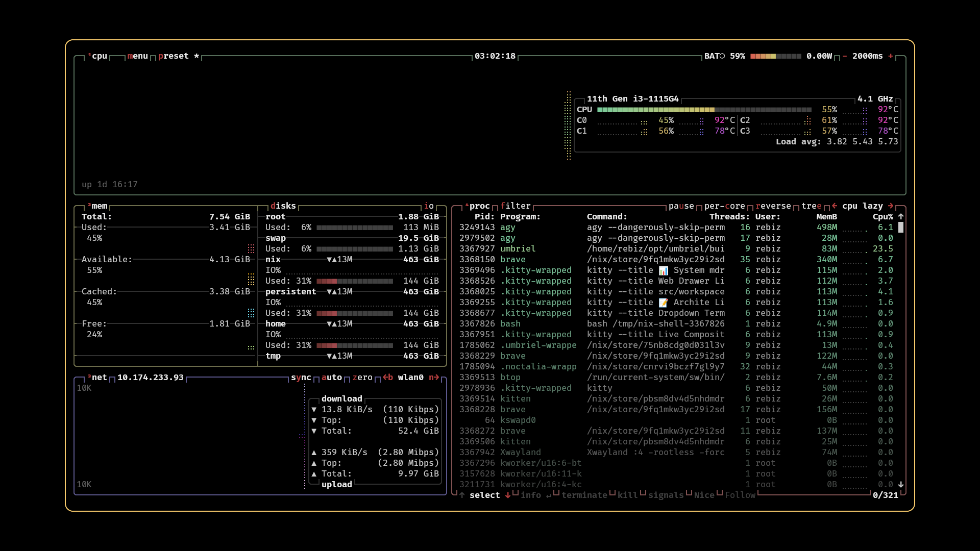
Task: Click the download speed 13.8 KiB/s
Action: (x=347, y=410)
